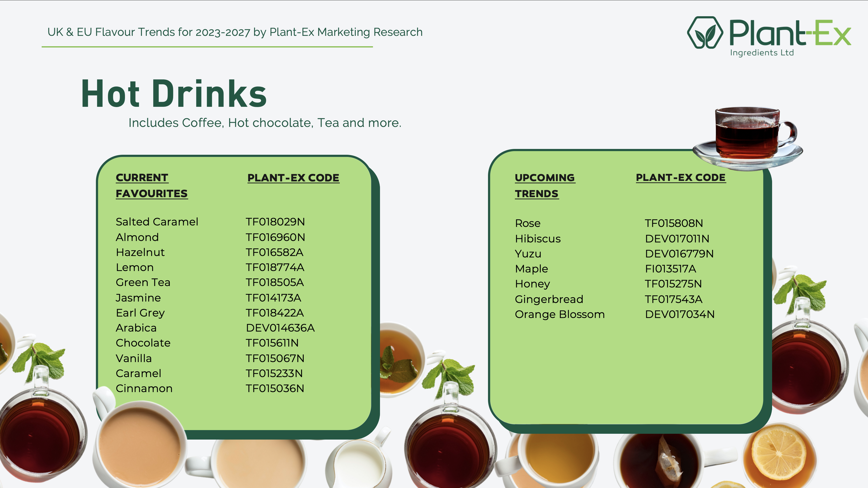Select the Caramel entry below Vanilla
Image resolution: width=868 pixels, height=488 pixels.
[138, 373]
